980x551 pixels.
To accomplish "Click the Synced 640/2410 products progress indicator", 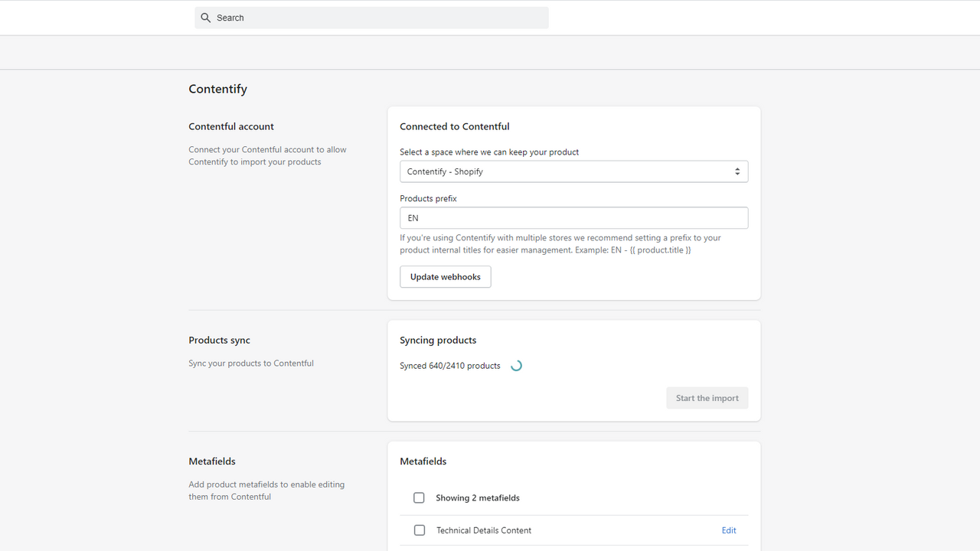I will tap(449, 365).
